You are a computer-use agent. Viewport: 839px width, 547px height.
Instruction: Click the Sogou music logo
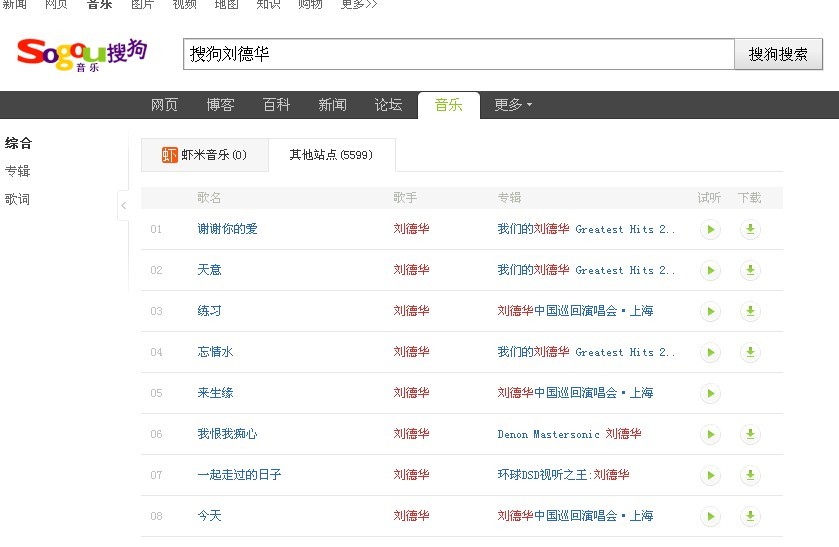pos(82,55)
